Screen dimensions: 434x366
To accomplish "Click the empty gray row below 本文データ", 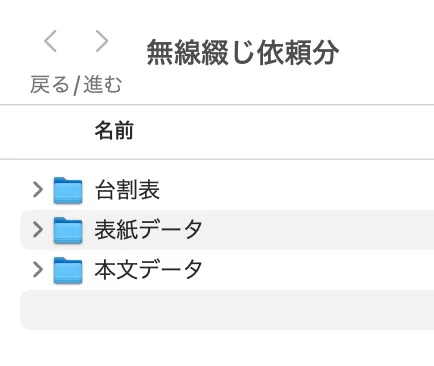I will pos(227,310).
